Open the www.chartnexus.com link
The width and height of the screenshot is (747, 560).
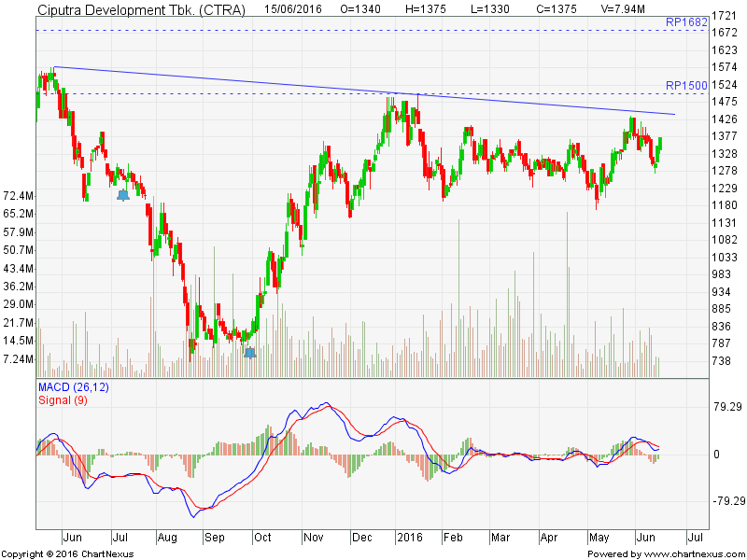coord(688,554)
